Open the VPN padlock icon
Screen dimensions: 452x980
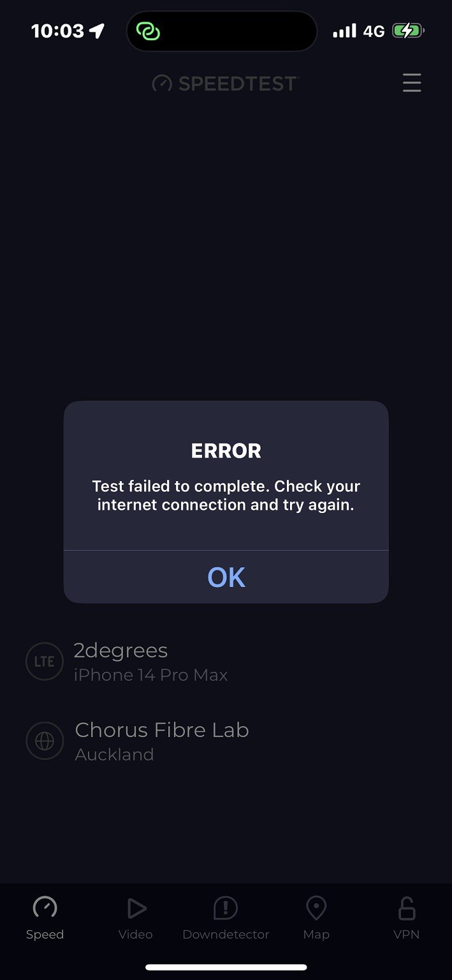(407, 907)
